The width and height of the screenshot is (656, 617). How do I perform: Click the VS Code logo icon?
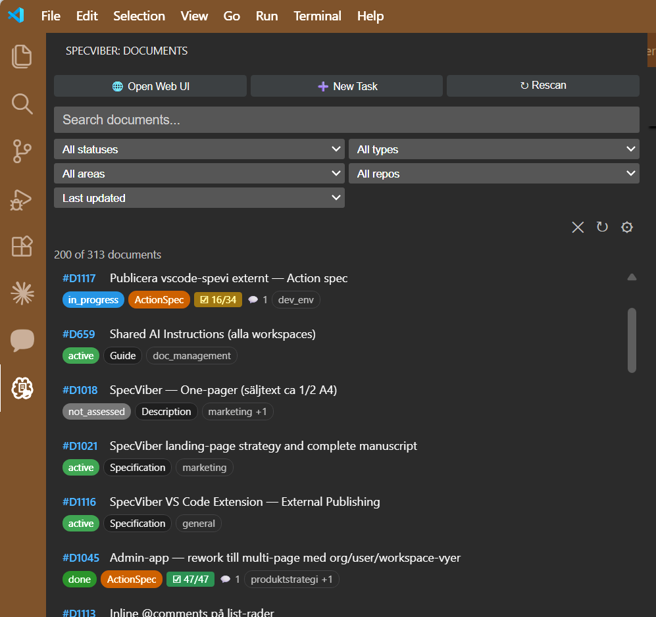[16, 15]
